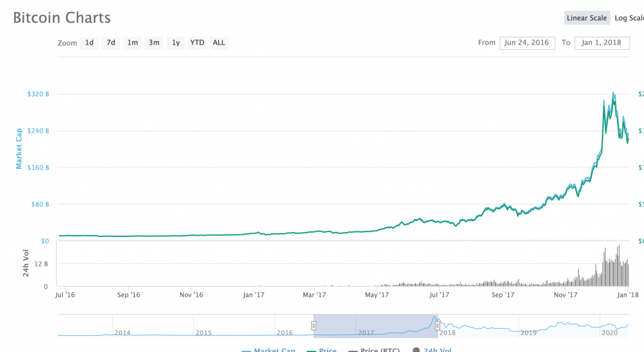Click the Sep '16 x-axis label
This screenshot has height=352, width=644.
tap(128, 295)
